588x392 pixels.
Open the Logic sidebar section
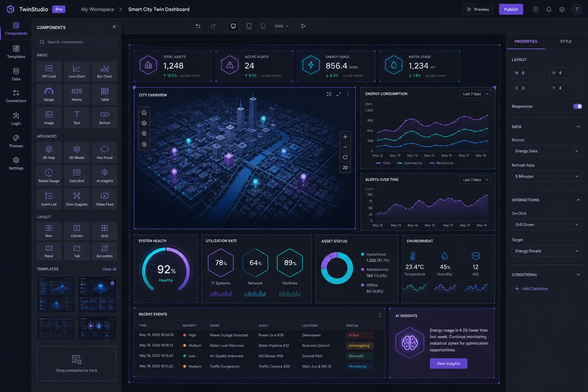pyautogui.click(x=16, y=119)
